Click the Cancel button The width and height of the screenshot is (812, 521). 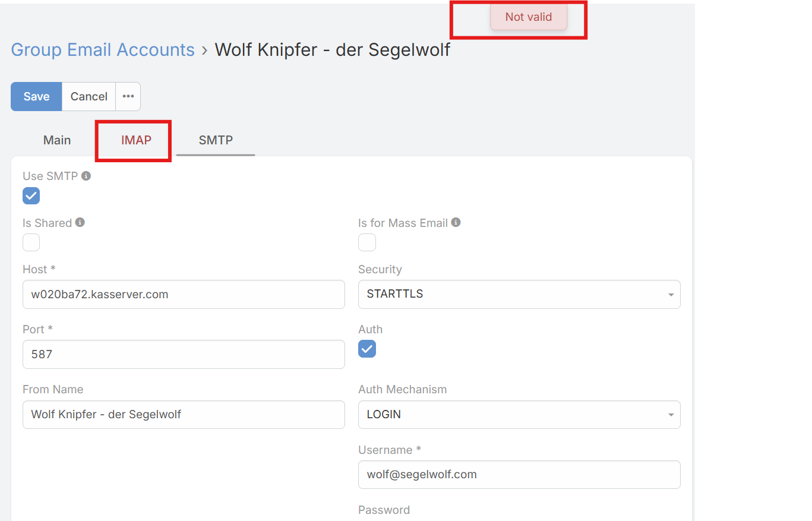pyautogui.click(x=89, y=96)
